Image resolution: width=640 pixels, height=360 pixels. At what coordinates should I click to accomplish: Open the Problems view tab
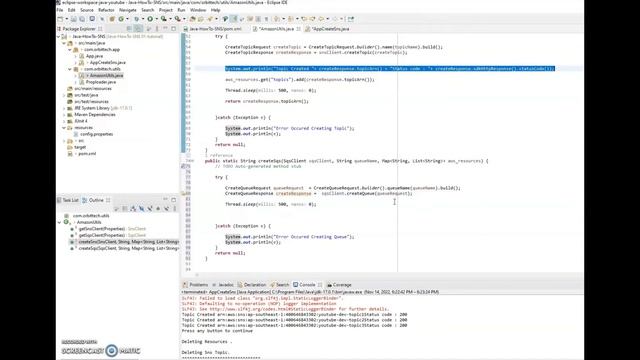pyautogui.click(x=196, y=285)
